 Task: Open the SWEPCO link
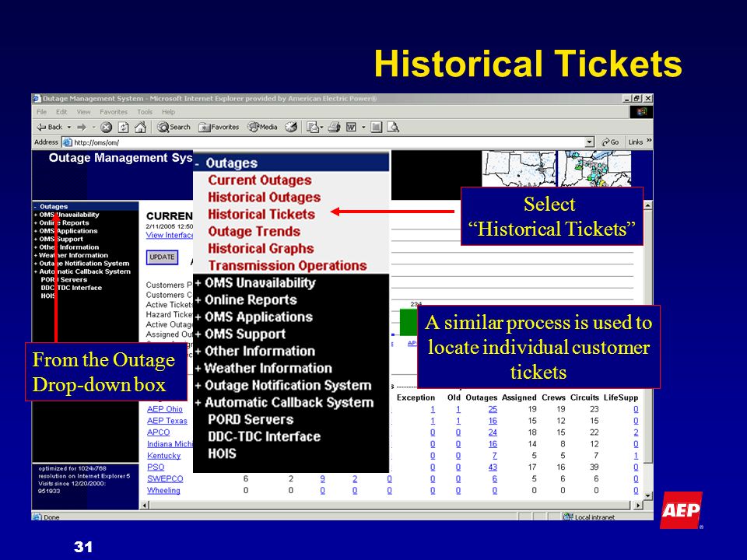tap(165, 478)
